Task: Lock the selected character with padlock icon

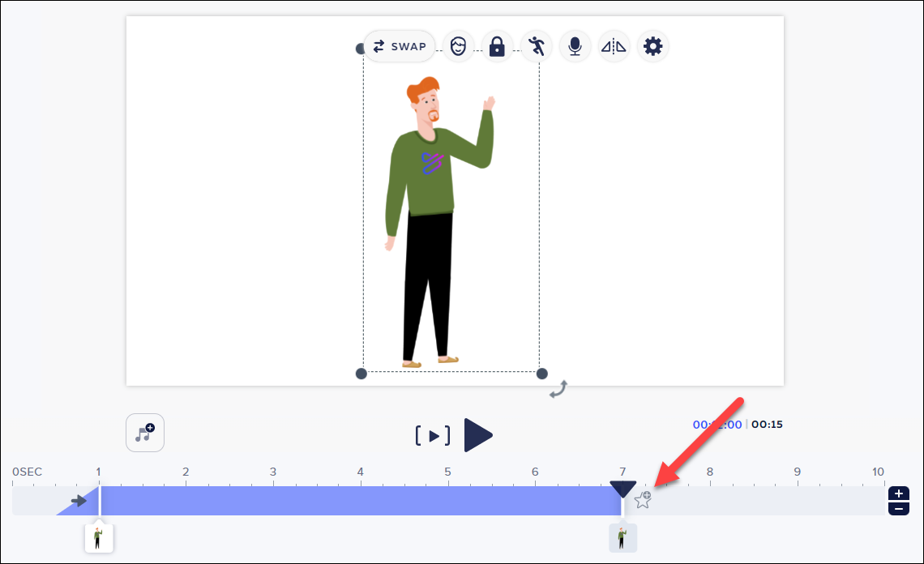Action: click(497, 47)
